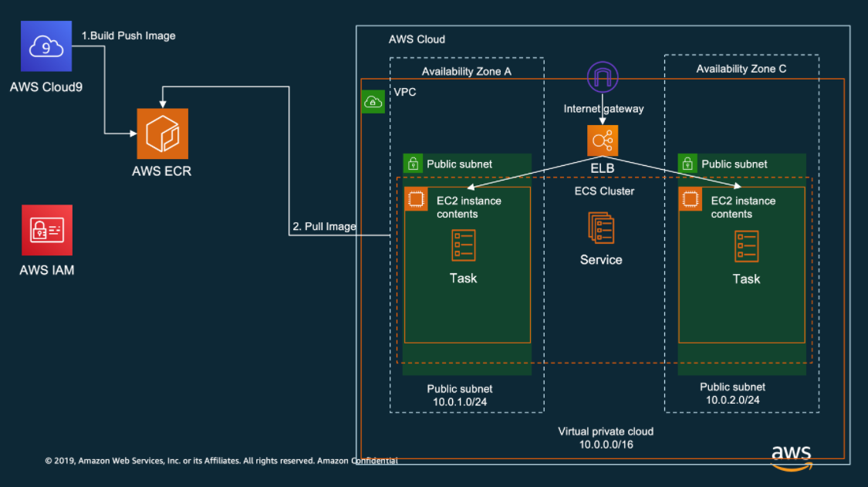The width and height of the screenshot is (868, 487).
Task: Select the "2. Pull Image" label
Action: (x=324, y=227)
